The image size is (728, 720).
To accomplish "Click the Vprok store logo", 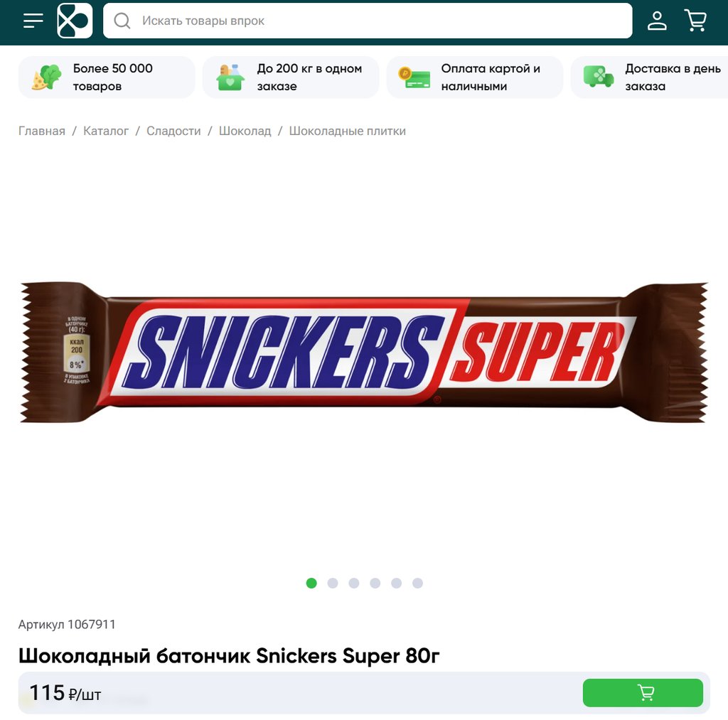I will pos(75,21).
